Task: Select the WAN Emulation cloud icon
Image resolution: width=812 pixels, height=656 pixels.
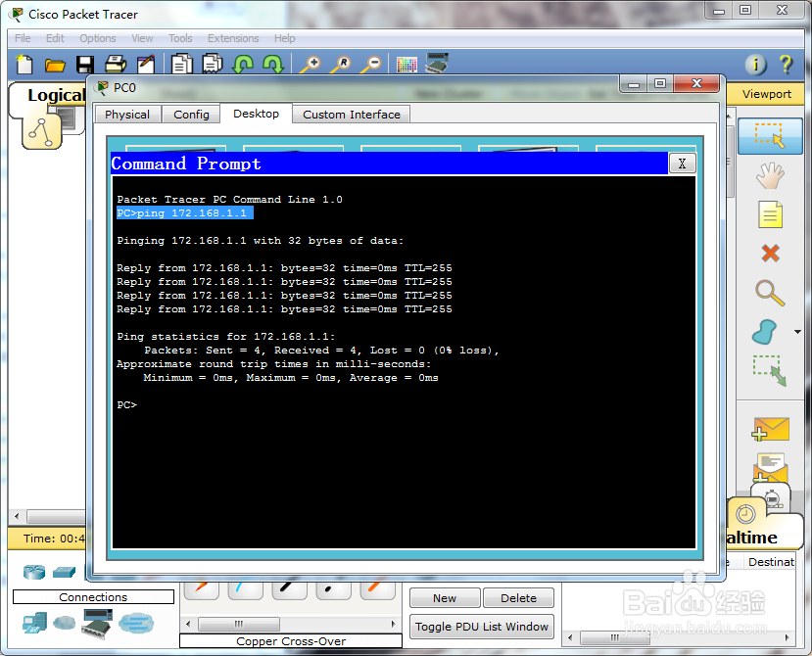Action: click(x=65, y=623)
